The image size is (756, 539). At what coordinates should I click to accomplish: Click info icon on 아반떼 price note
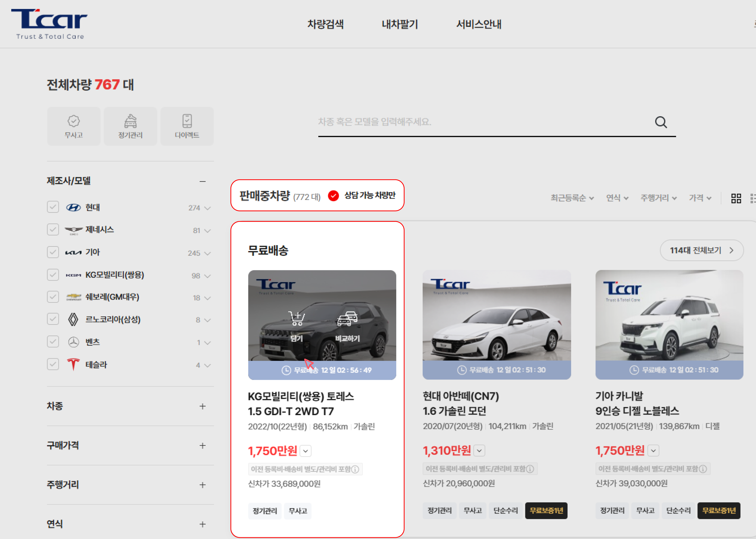(530, 469)
